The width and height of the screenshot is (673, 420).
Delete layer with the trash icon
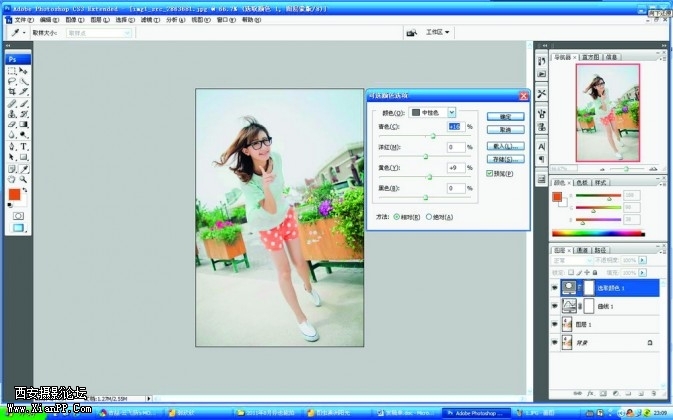click(653, 393)
